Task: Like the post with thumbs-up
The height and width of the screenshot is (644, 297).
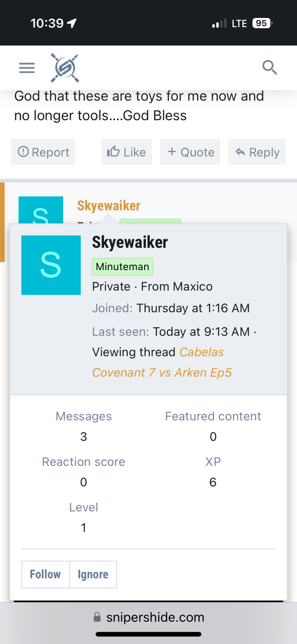Action: point(127,152)
